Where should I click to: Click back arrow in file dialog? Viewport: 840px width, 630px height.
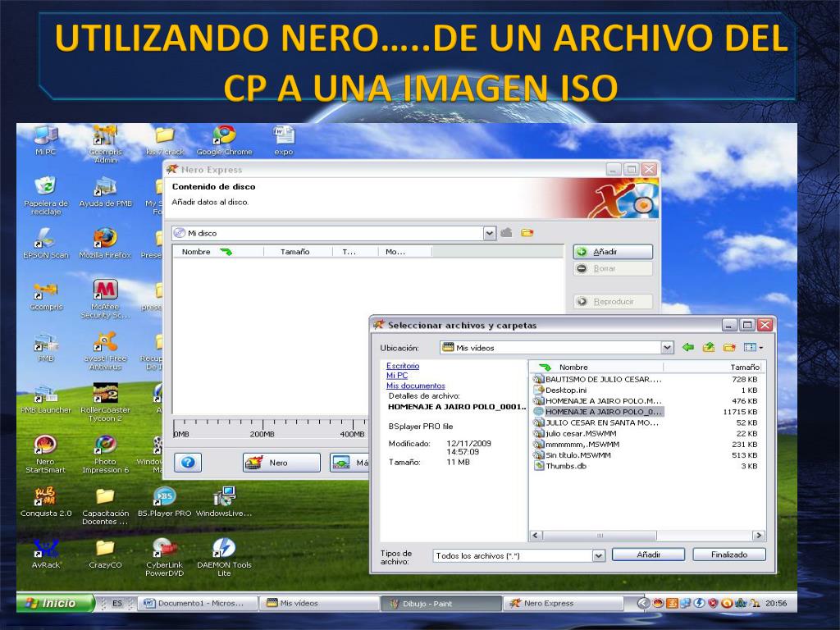coord(688,347)
